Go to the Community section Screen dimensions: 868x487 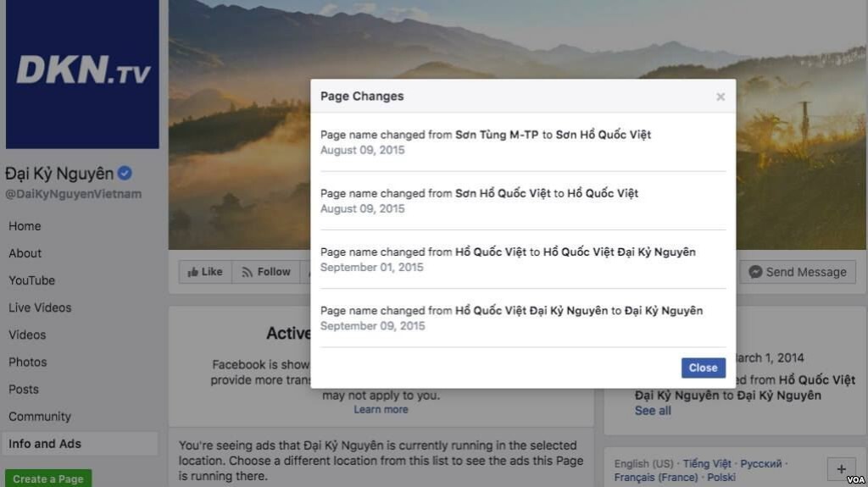click(x=40, y=416)
